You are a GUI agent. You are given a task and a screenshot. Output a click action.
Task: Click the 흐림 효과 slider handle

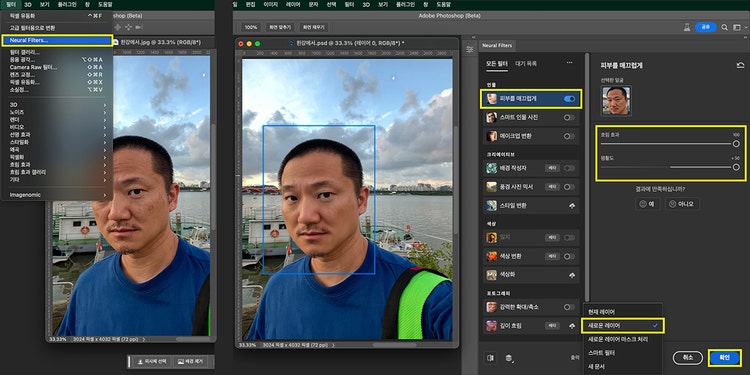pos(736,143)
